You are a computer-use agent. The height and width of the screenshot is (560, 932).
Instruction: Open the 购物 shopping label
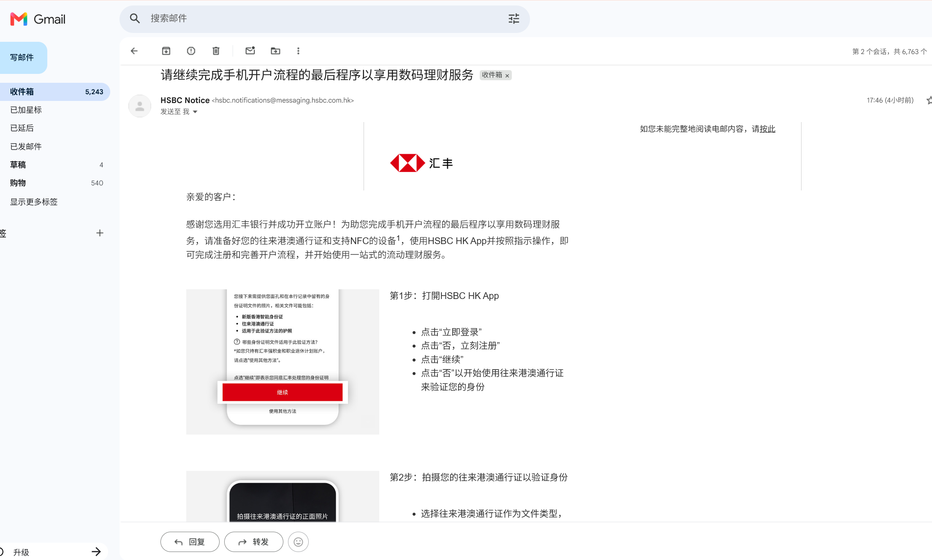coord(54,183)
